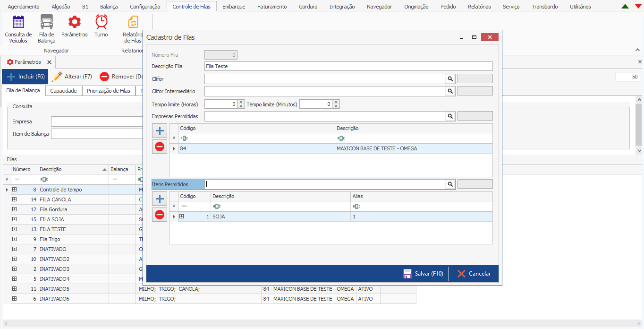
Task: Remove company with red minus beside Empresas grid
Action: [160, 147]
